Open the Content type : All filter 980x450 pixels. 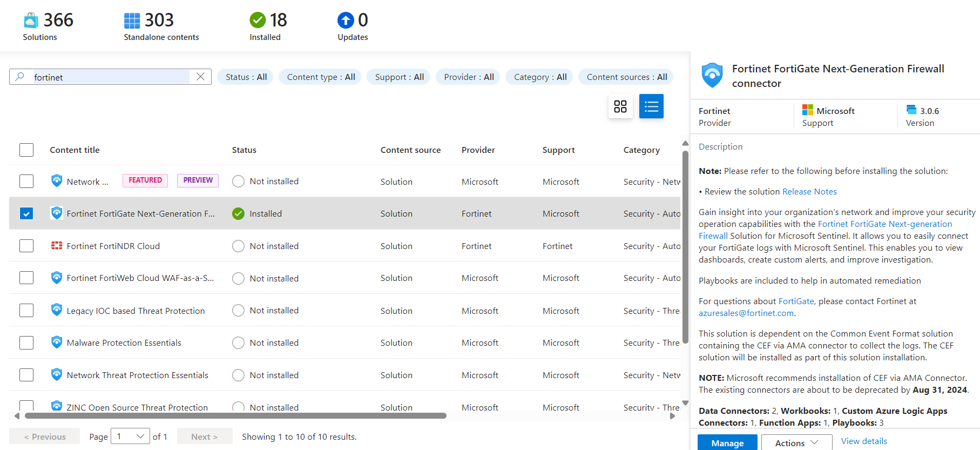tap(321, 77)
